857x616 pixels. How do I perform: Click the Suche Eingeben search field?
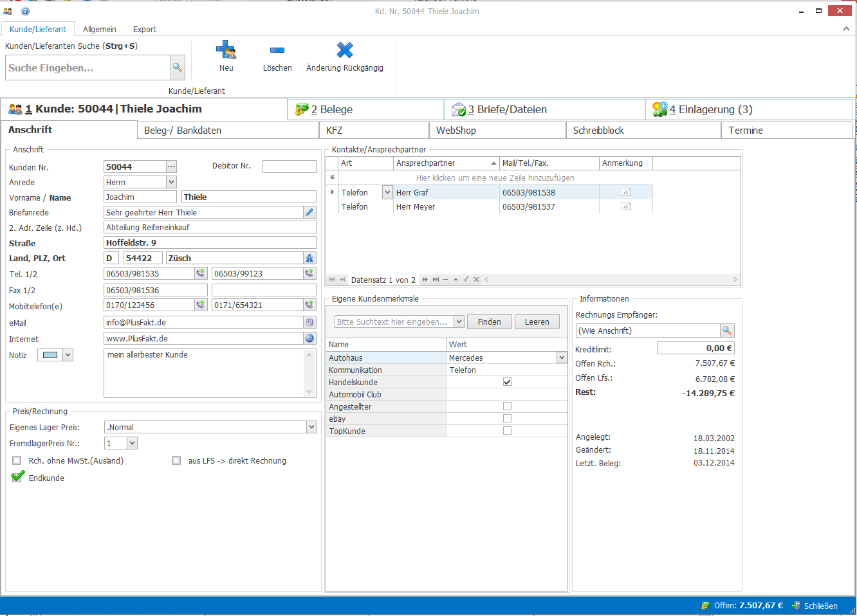point(88,68)
